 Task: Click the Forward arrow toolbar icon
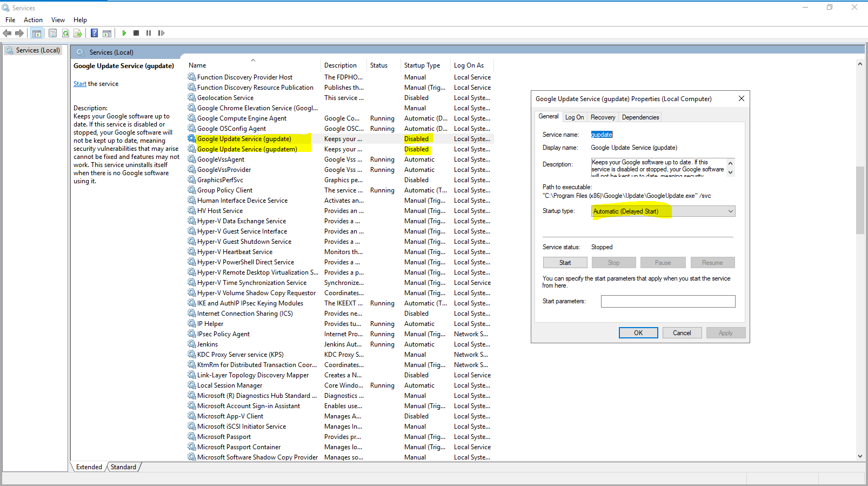[19, 33]
